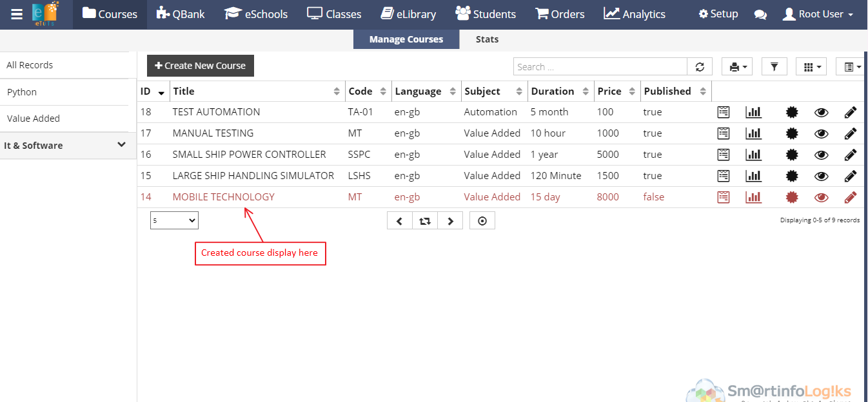Open stats chart icon for MOBILE TECHNOLOGY
The image size is (868, 402).
[753, 197]
